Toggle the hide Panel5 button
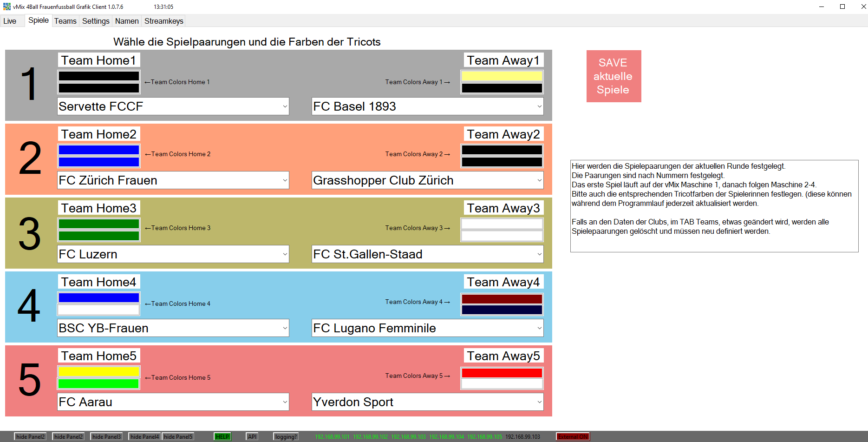868x442 pixels. [x=178, y=436]
